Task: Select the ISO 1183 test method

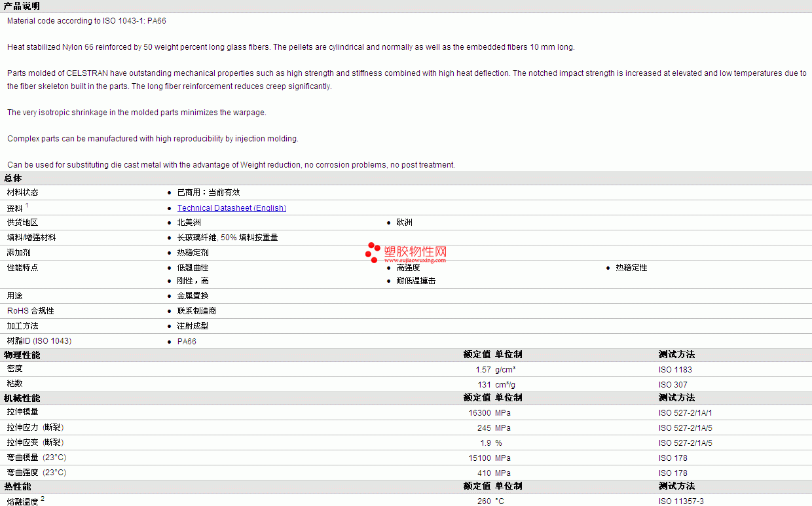Action: [x=675, y=370]
